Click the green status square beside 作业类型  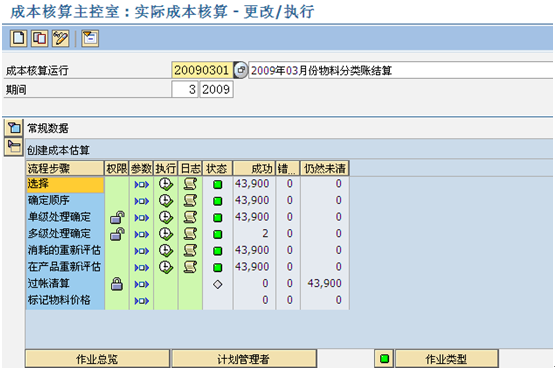click(384, 359)
